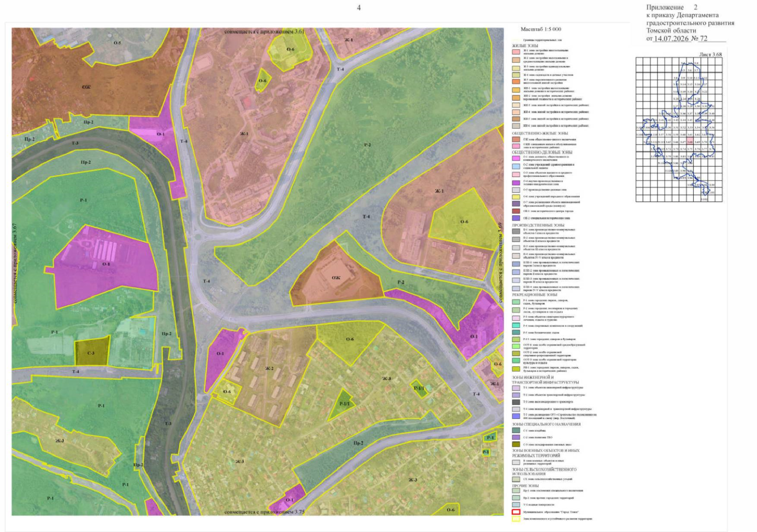Click the О-5 zone label on the map
Screen dimensions: 757x532
117,43
